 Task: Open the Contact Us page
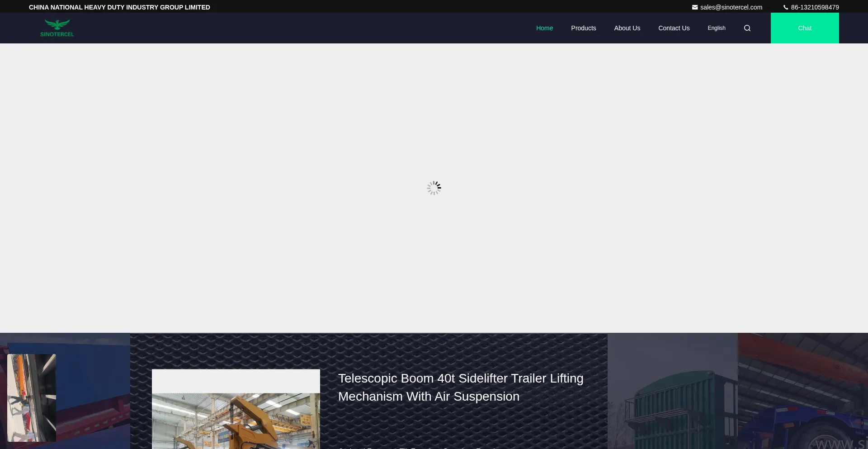coord(674,28)
